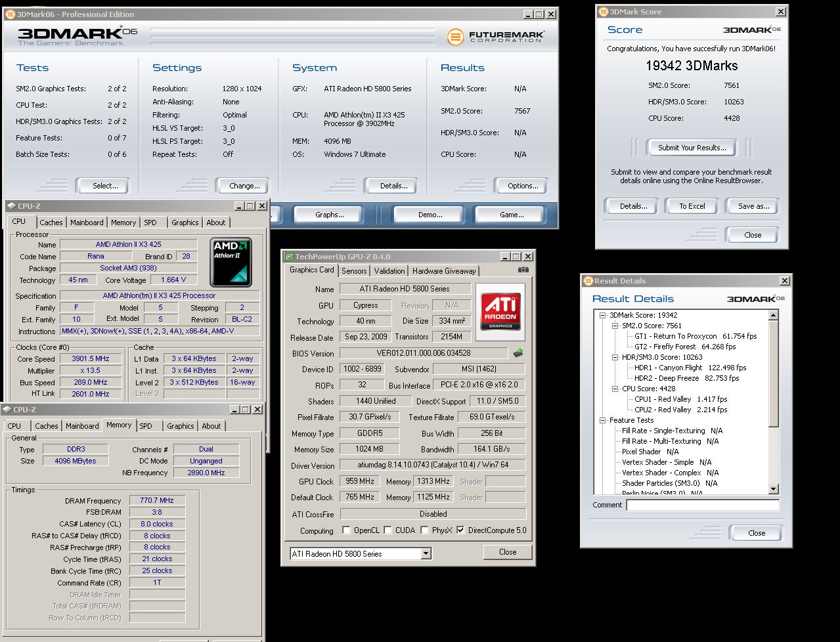
Task: Click the NB Frequency value 2890.0 MHz
Action: pyautogui.click(x=206, y=473)
